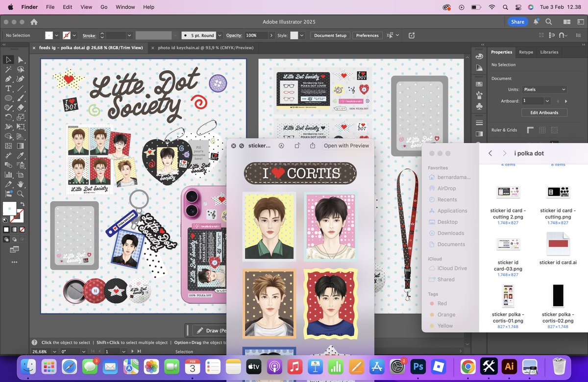Select the Line Segment tool
The image size is (588, 382).
pyautogui.click(x=21, y=89)
